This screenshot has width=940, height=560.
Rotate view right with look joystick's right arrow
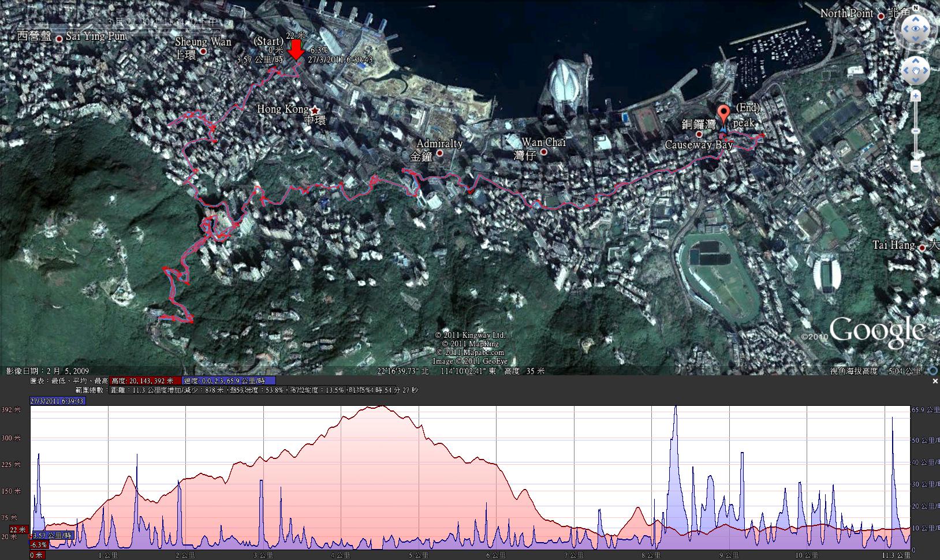tap(927, 28)
